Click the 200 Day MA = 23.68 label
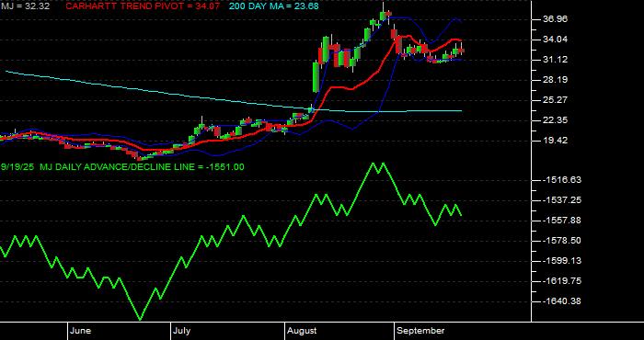644x340 pixels. 273,6
